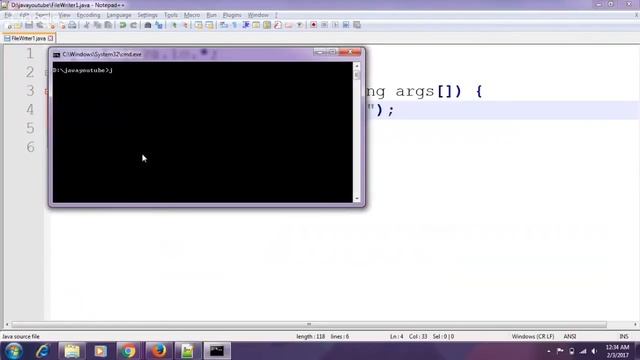Toggle Show All Characters icon
The image size is (640, 360).
[235, 25]
